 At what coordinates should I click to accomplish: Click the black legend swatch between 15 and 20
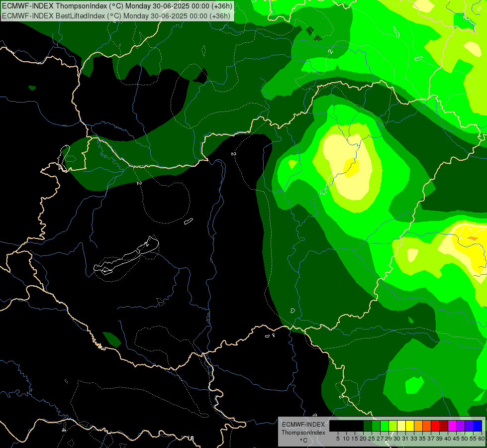[359, 426]
